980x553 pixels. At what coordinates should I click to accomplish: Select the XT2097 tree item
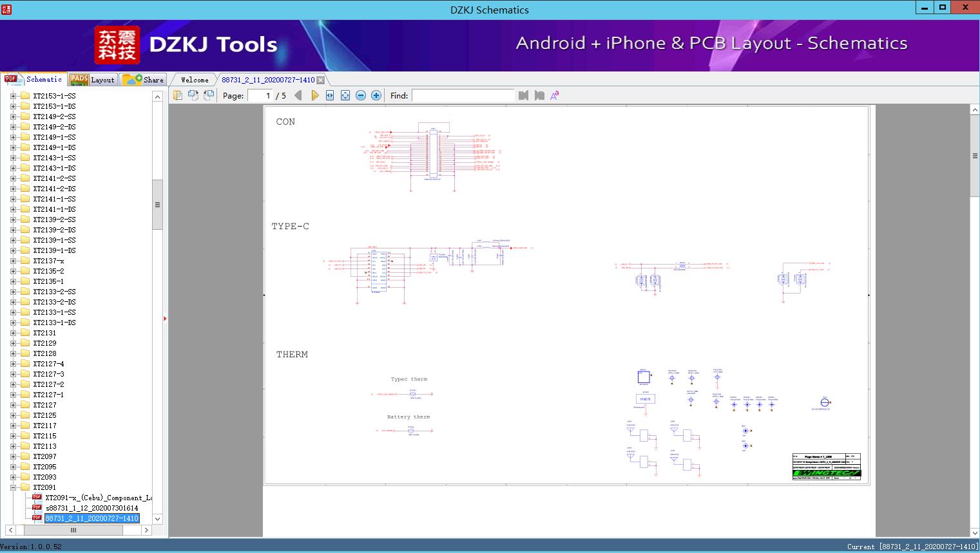point(44,456)
